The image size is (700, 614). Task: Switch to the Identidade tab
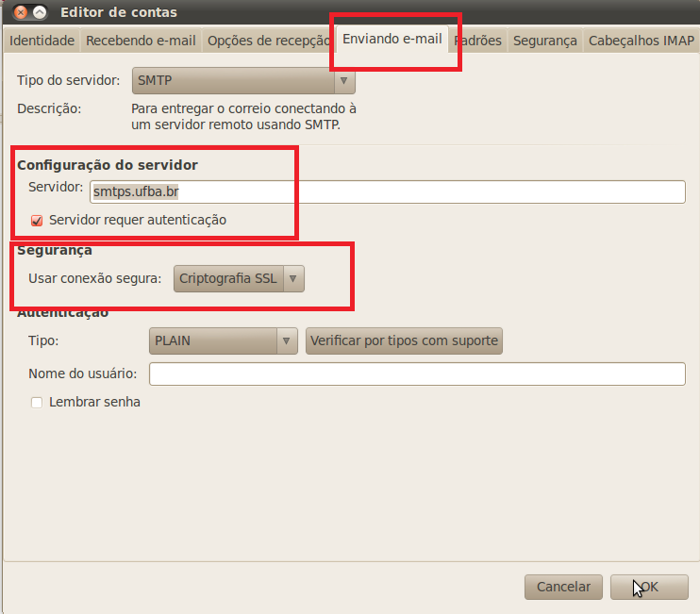point(42,41)
